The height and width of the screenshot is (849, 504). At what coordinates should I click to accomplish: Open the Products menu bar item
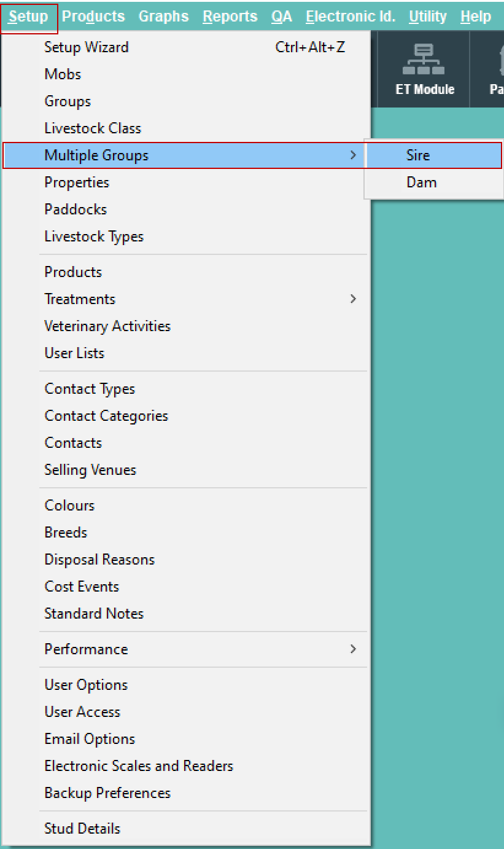pos(93,17)
